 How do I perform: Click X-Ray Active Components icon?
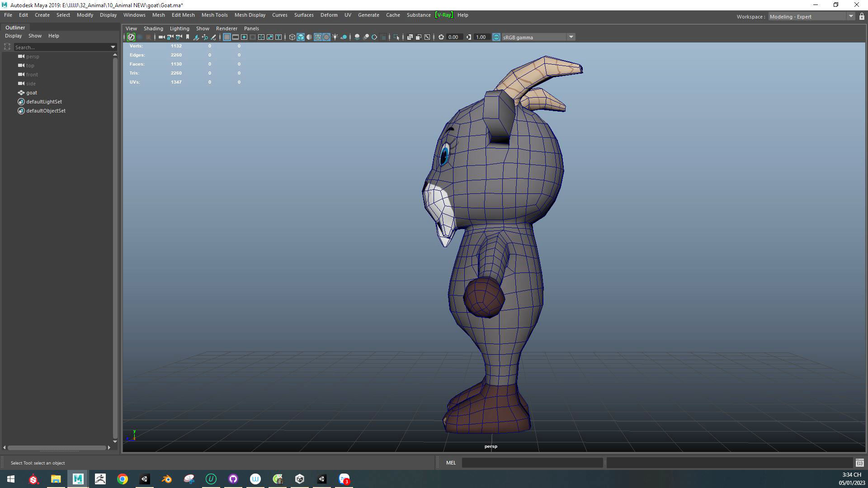[419, 37]
